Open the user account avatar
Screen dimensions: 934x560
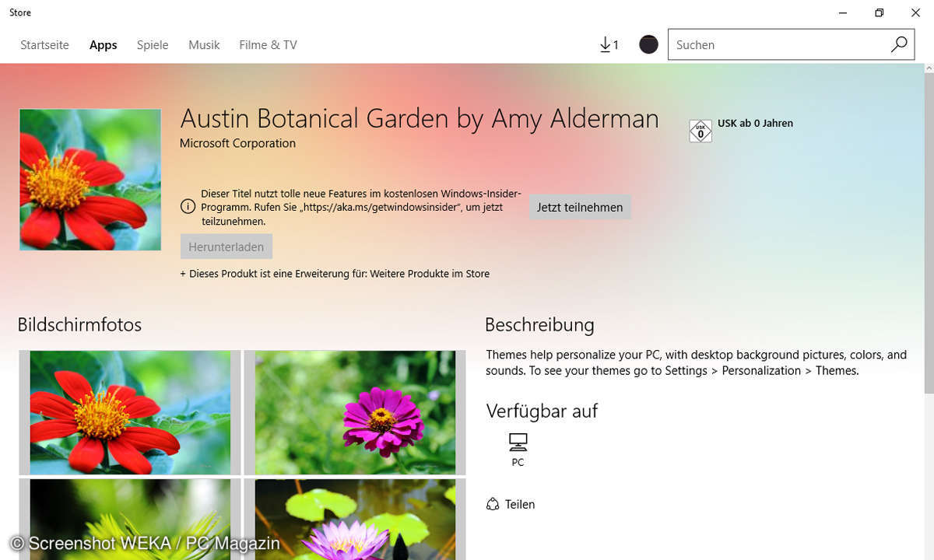click(648, 44)
